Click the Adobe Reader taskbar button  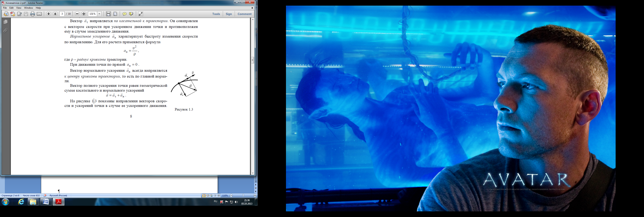(x=59, y=202)
